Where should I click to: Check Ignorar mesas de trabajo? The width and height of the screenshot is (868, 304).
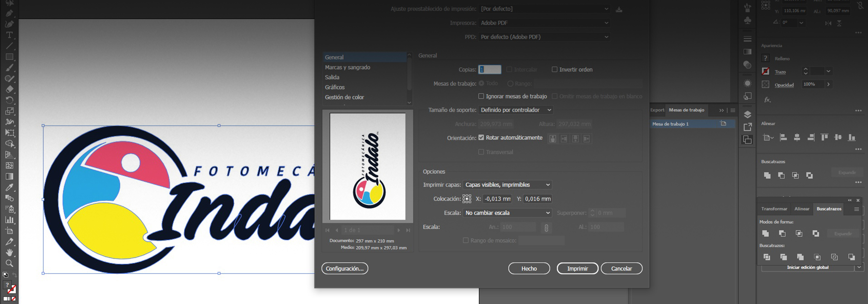[x=481, y=96]
